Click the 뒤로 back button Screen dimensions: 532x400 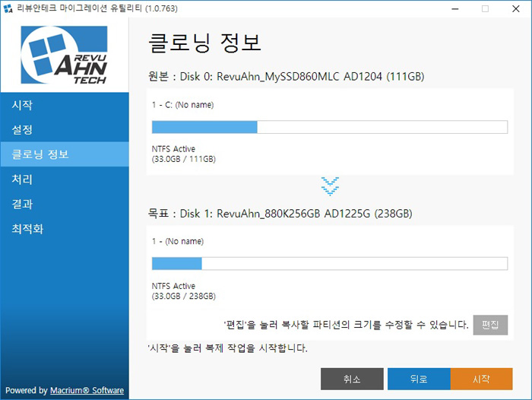(x=419, y=379)
